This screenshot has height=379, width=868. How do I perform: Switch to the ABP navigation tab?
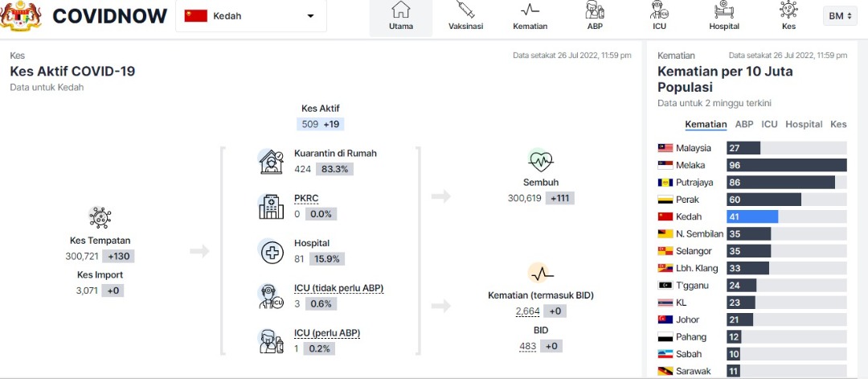tap(595, 17)
